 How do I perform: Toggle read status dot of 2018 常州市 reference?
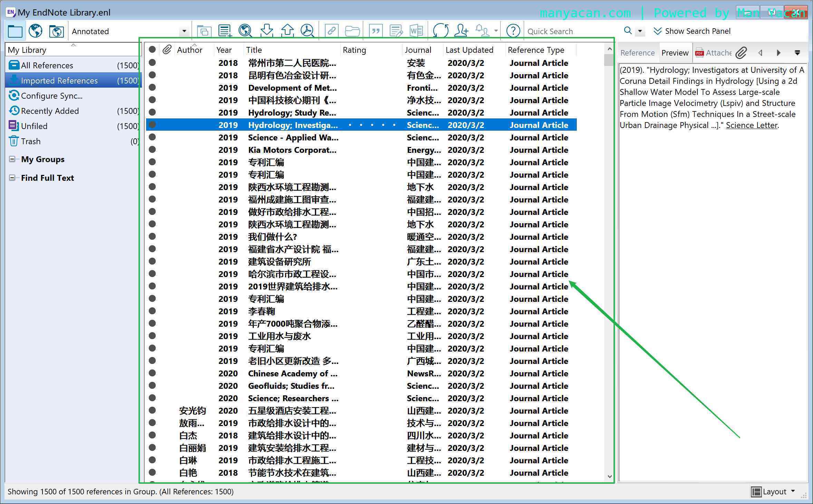(152, 63)
